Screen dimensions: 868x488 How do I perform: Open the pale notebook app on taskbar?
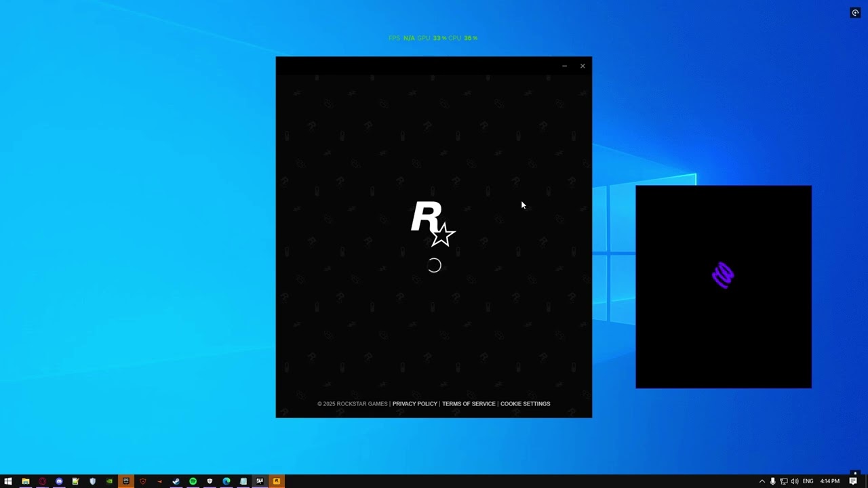pyautogui.click(x=243, y=481)
